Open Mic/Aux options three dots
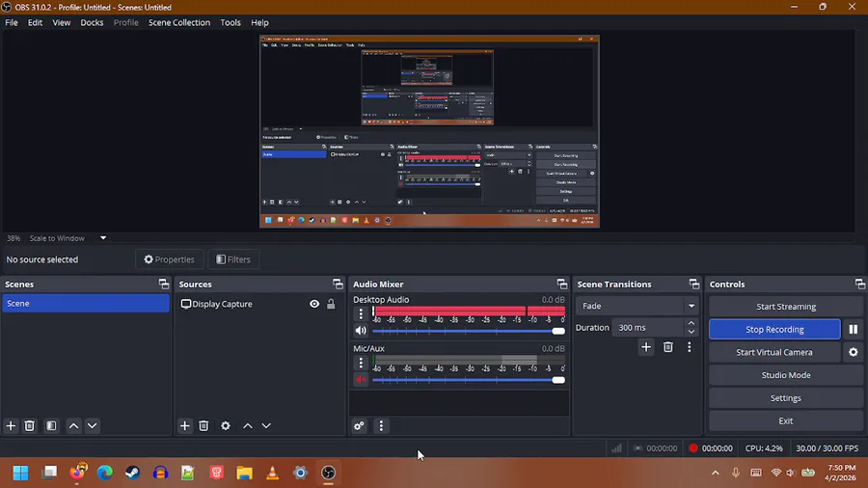This screenshot has width=868, height=488. coord(361,363)
